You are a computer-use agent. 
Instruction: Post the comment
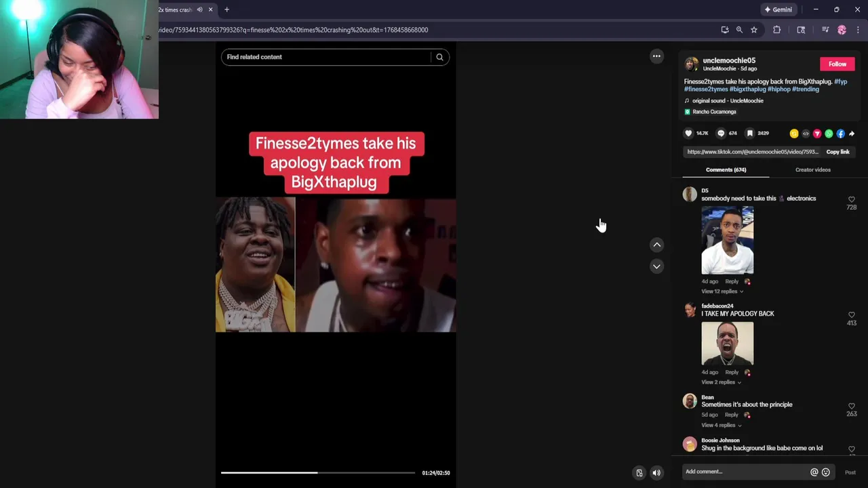coord(850,472)
